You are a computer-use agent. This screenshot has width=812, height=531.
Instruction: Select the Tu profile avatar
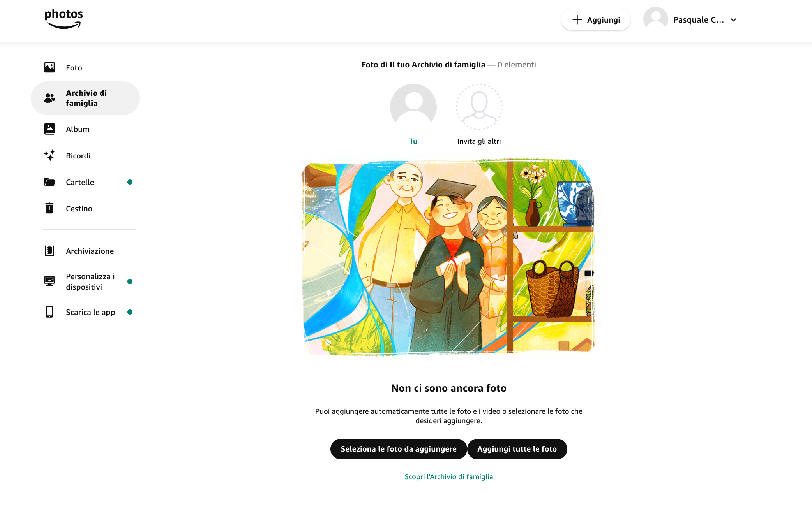(413, 107)
